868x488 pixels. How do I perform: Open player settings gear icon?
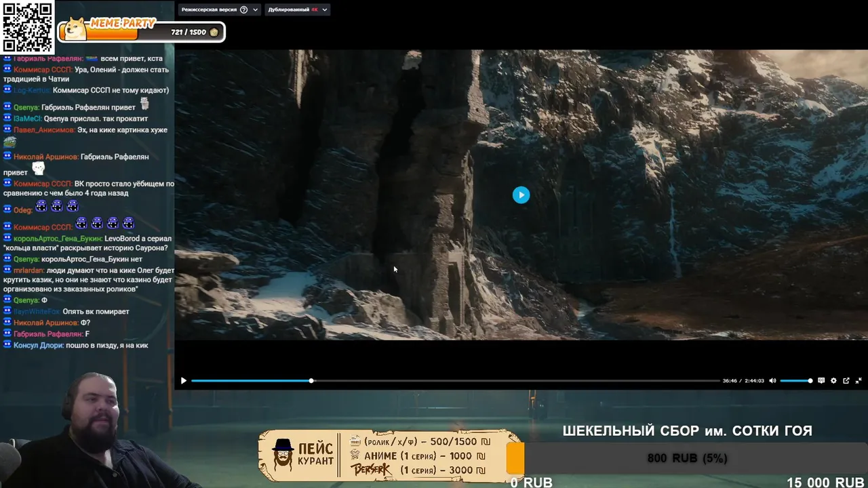click(x=833, y=381)
